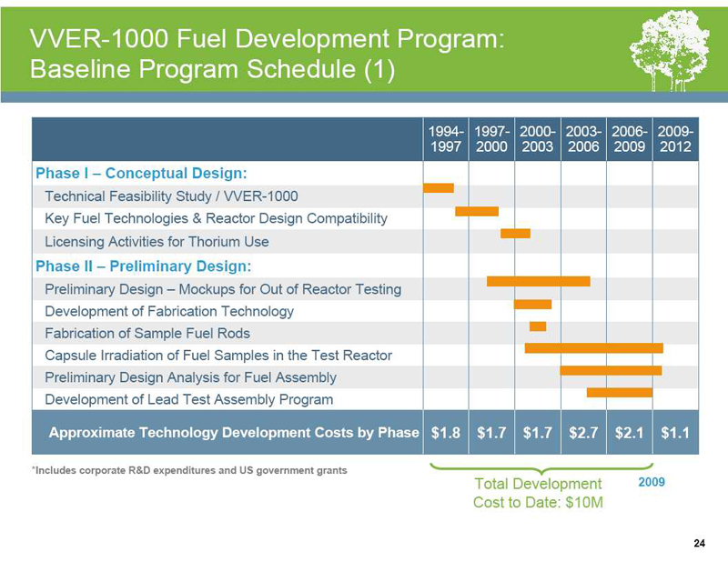Click the Phase II – Preliminary Design heading

point(142,266)
